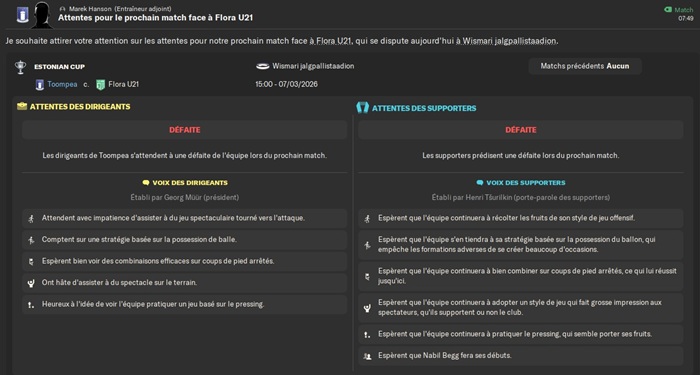
Task: Click the Toompea club badge in message header
Action: point(22,14)
